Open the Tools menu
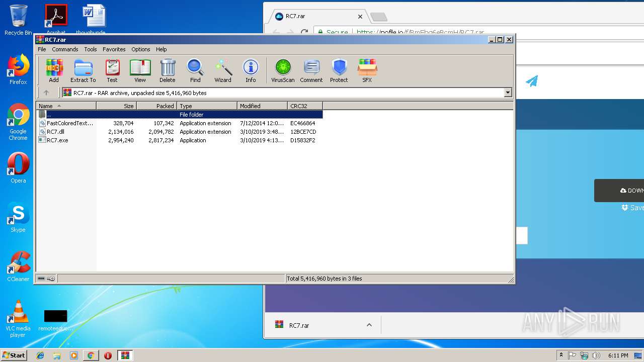Image resolution: width=644 pixels, height=362 pixels. pos(91,49)
